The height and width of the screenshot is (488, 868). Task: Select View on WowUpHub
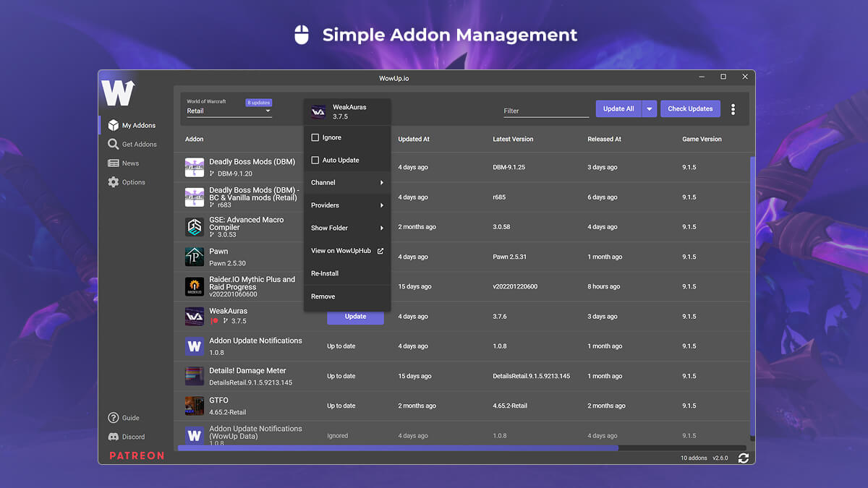(x=347, y=251)
